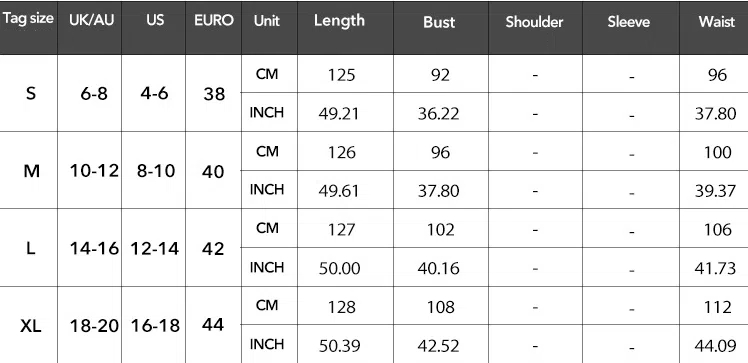Select US size 12-14 cell

pyautogui.click(x=155, y=249)
